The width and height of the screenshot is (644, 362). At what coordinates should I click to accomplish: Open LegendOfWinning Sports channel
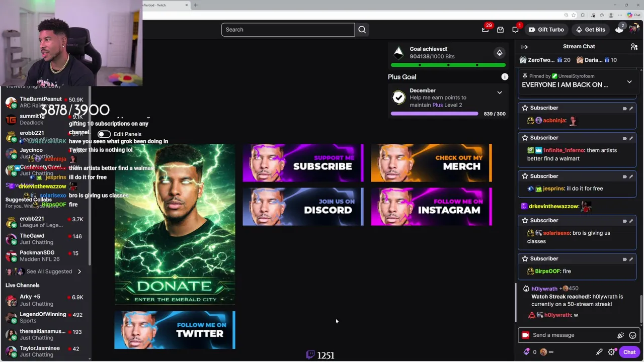(x=45, y=318)
